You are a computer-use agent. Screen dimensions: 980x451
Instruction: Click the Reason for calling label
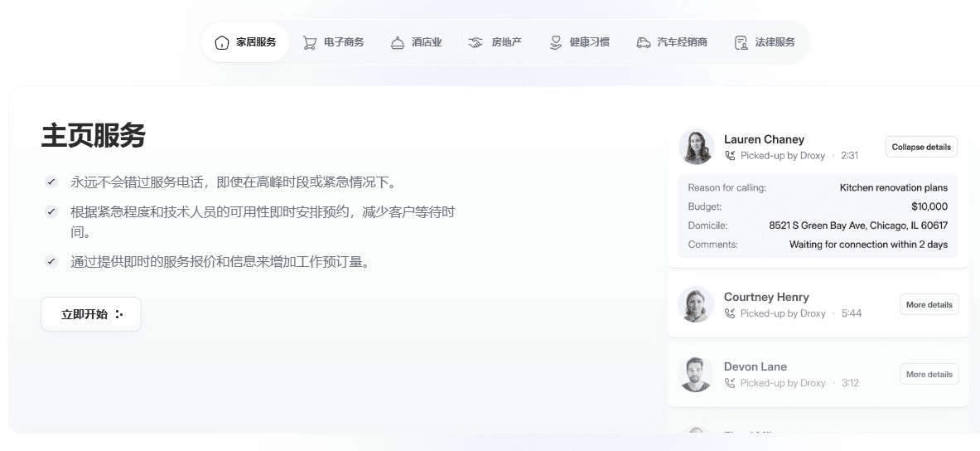click(x=727, y=187)
